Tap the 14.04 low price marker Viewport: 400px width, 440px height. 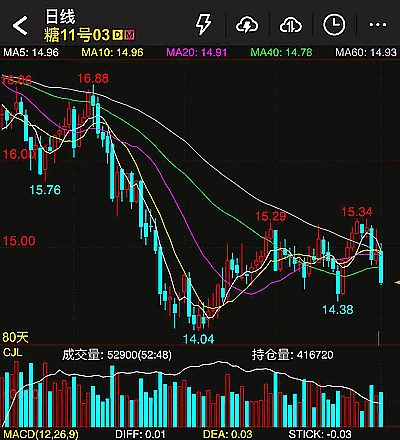click(x=199, y=339)
